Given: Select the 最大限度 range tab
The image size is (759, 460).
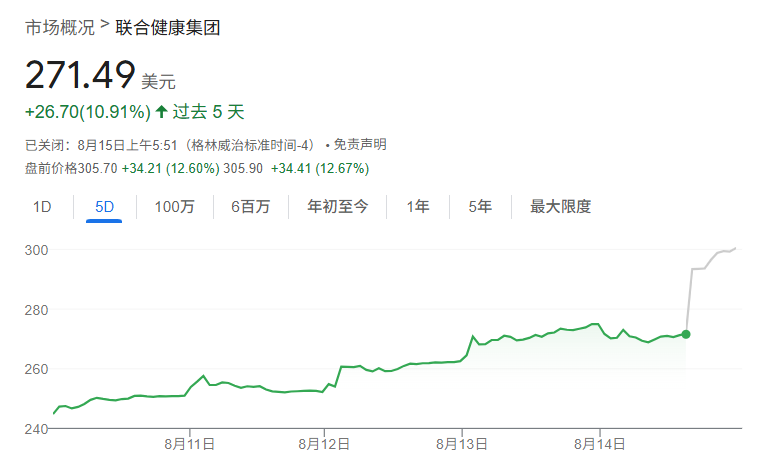Looking at the screenshot, I should tap(560, 207).
